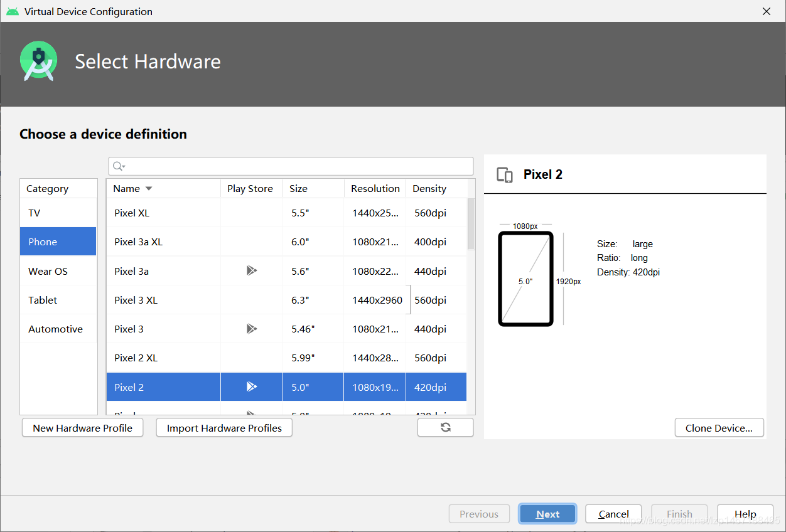The width and height of the screenshot is (786, 532).
Task: Click the Resolution column header
Action: click(375, 188)
